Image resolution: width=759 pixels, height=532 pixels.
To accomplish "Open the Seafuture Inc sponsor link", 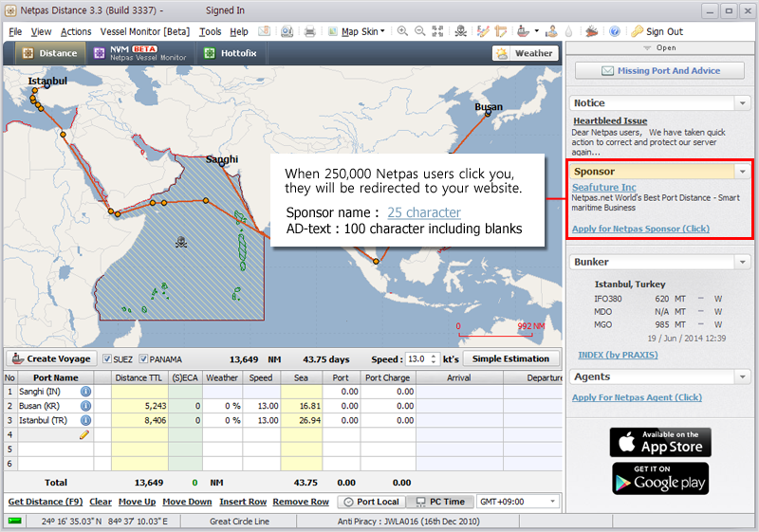I will 604,187.
